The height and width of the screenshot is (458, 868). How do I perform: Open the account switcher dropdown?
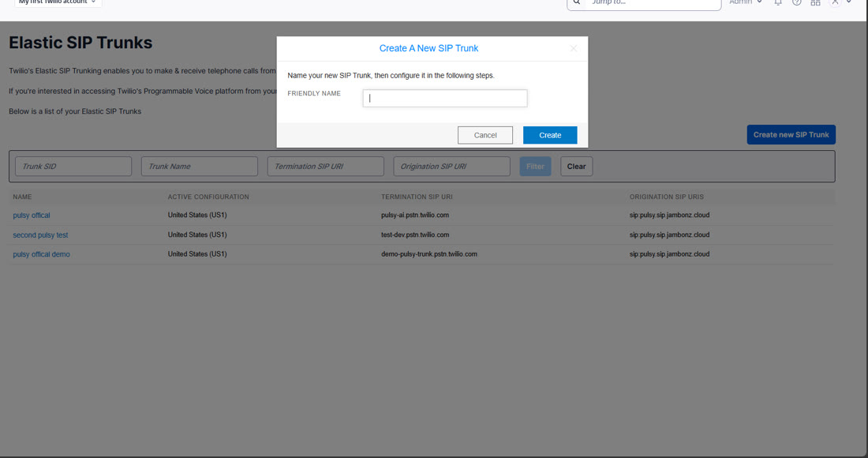tap(58, 2)
